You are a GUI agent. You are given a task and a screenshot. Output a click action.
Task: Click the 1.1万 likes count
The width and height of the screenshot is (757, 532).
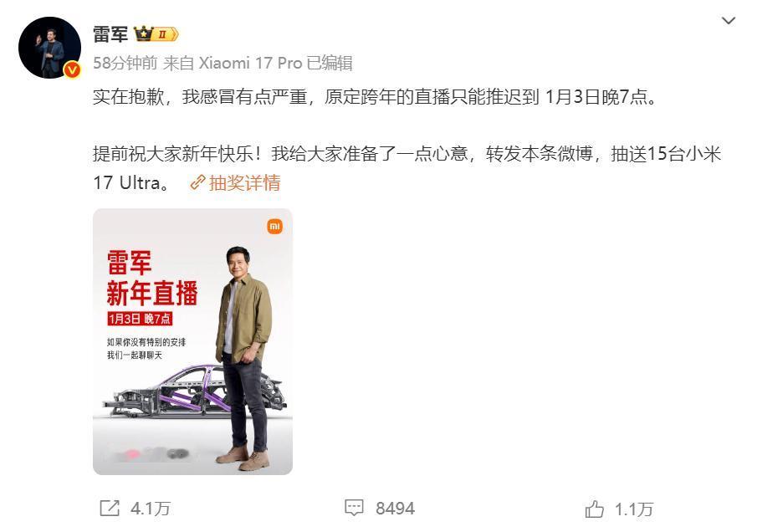634,509
